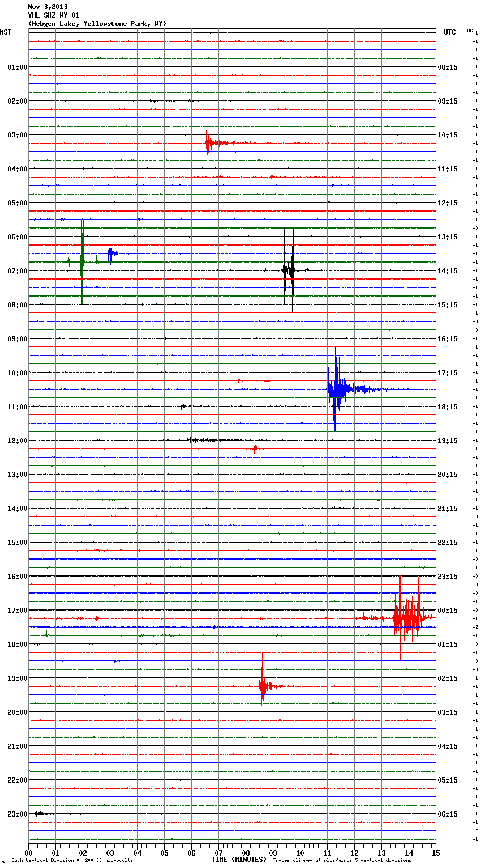Click the '03:00' MST time label
This screenshot has width=481, height=868.
[x=17, y=135]
